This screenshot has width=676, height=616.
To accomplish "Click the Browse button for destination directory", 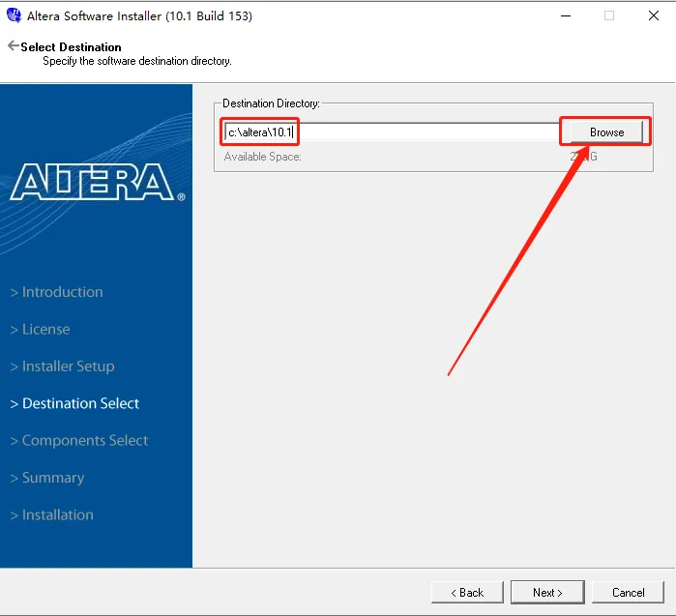I will coord(606,132).
